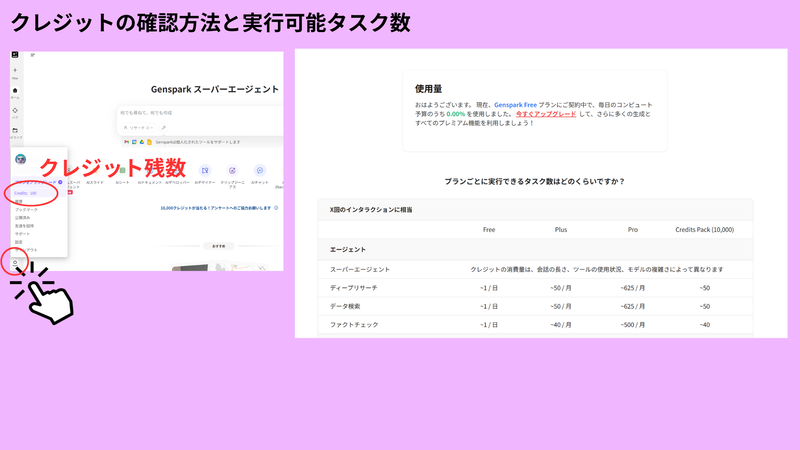The width and height of the screenshot is (800, 450).
Task: Select 友達を招待 in the popup menu
Action: point(24,226)
